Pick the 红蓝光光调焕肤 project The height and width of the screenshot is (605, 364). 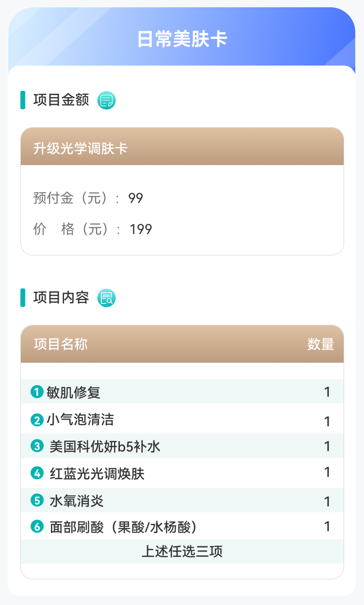[x=97, y=473]
